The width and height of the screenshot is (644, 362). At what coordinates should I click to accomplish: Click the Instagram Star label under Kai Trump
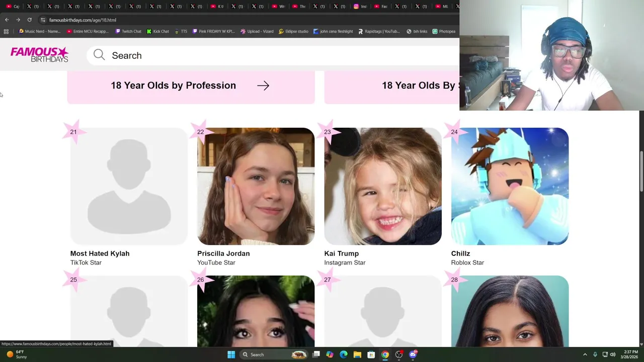(345, 262)
